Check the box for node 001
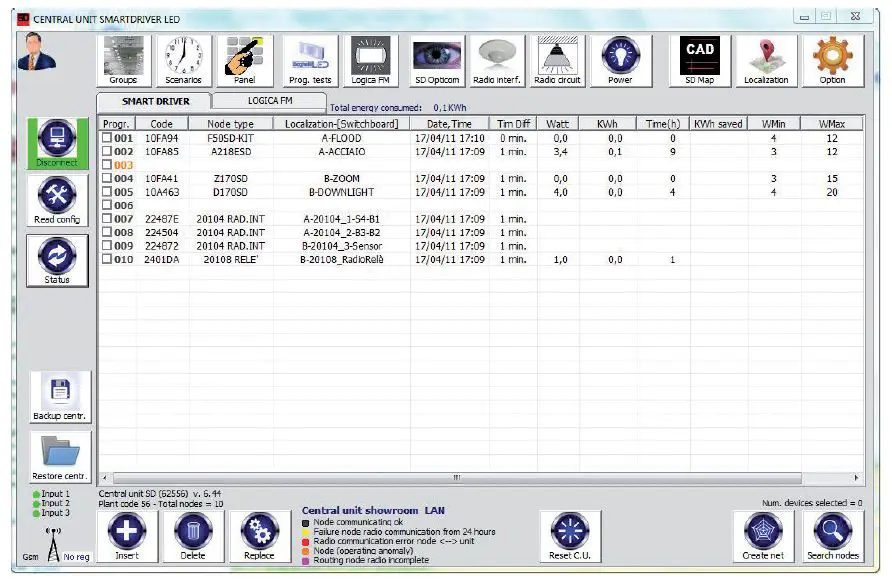 [x=107, y=139]
